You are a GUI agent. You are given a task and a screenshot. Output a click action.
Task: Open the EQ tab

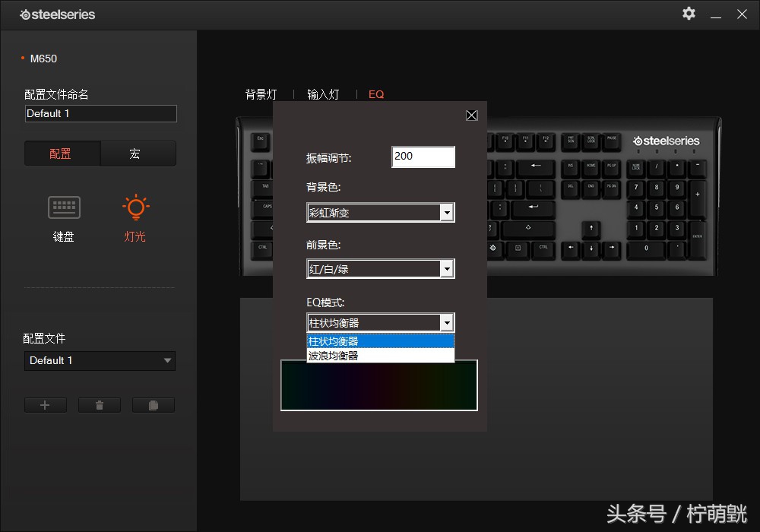[375, 94]
